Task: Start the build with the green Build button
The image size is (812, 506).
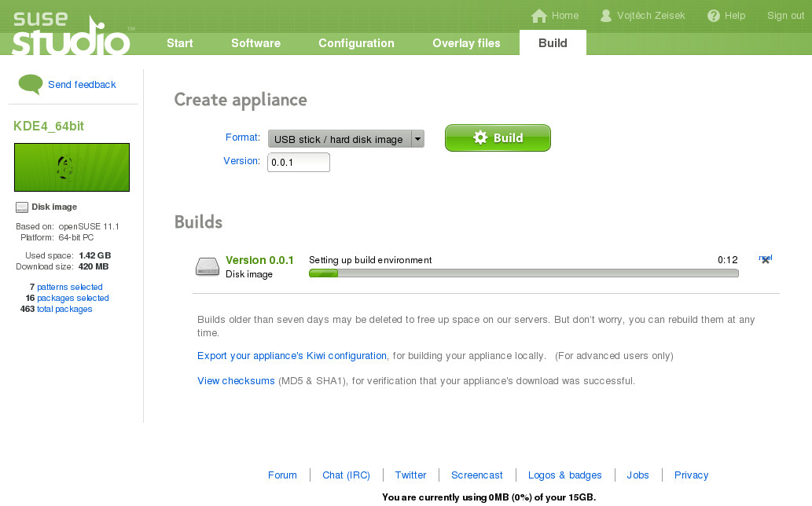Action: (498, 137)
